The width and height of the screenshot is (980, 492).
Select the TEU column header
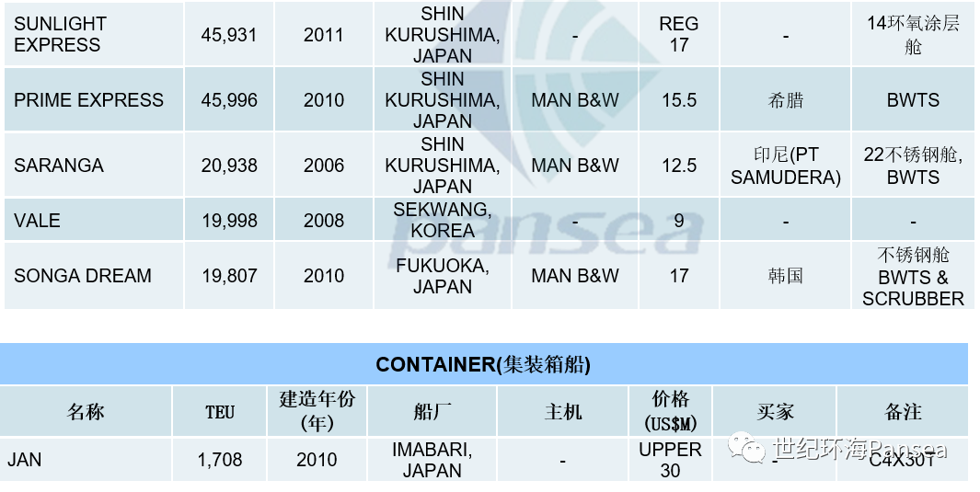coord(220,411)
